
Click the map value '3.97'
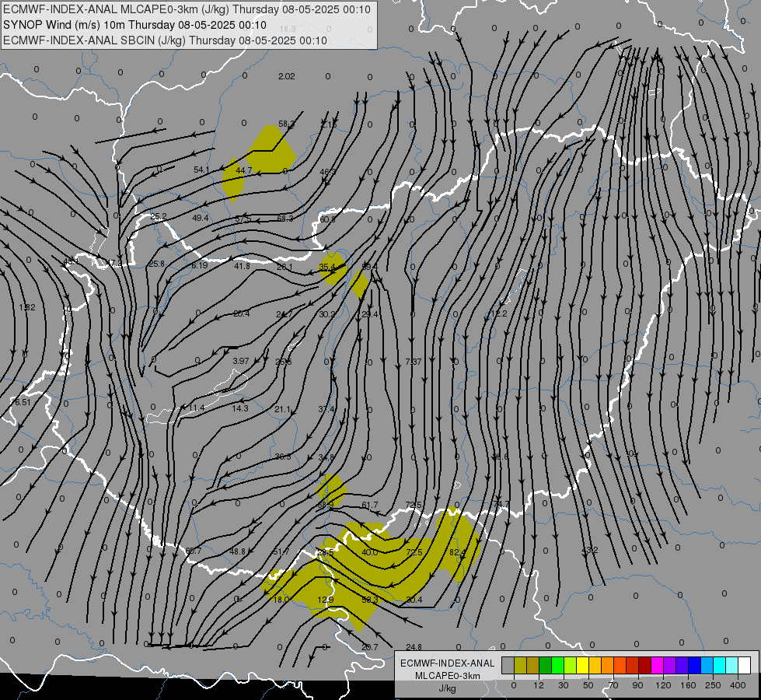tap(241, 361)
